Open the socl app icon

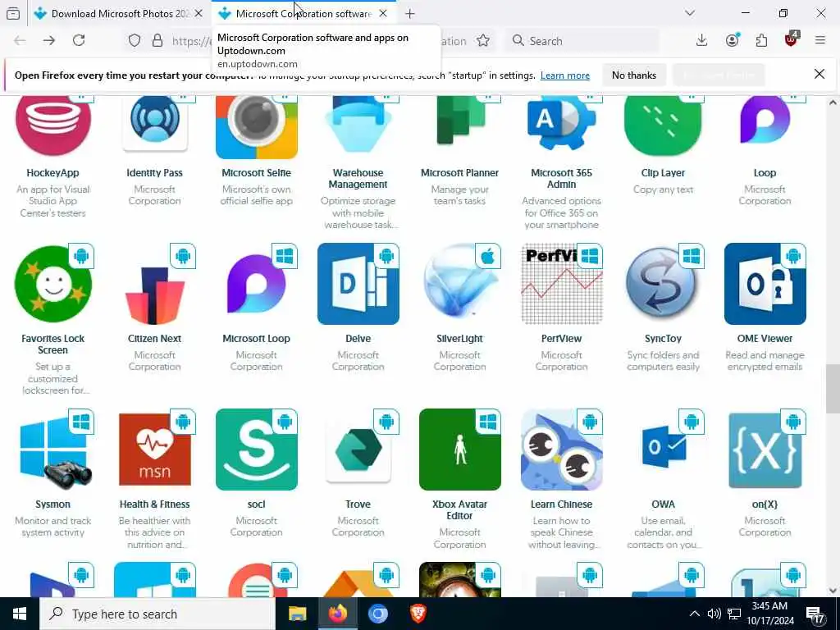[257, 450]
